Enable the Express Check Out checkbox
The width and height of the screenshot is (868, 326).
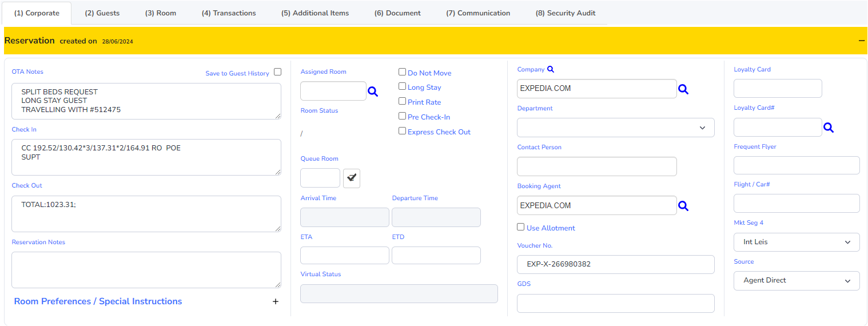[x=402, y=131]
